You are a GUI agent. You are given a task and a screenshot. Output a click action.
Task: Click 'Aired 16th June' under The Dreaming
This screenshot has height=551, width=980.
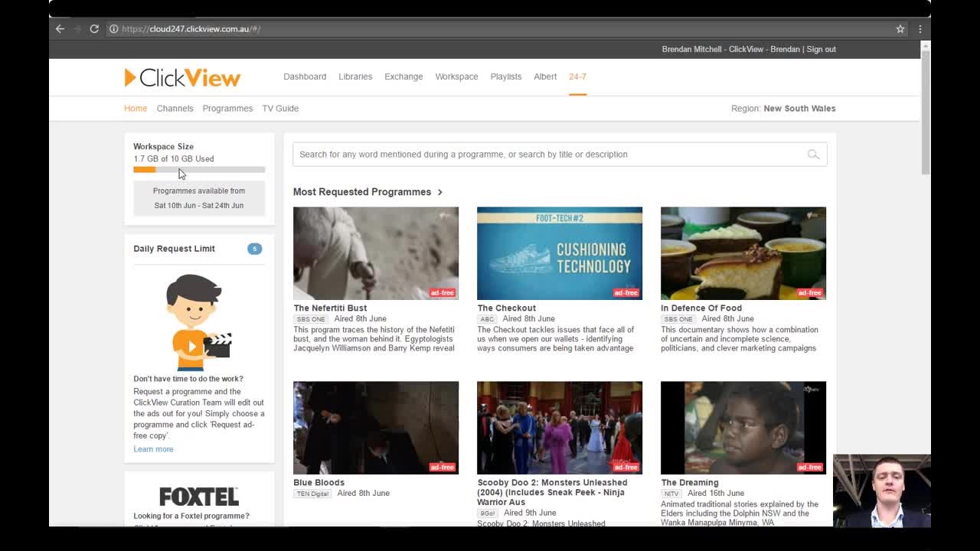[715, 494]
